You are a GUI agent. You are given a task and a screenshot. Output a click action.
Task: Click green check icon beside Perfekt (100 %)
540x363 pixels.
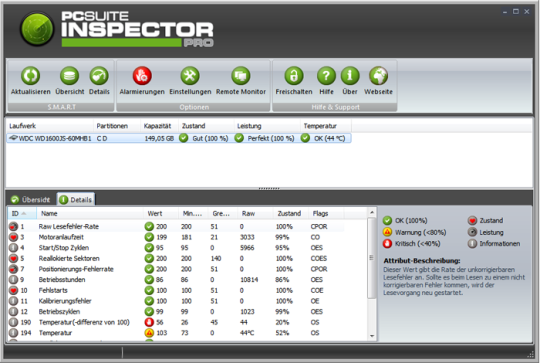coord(239,138)
